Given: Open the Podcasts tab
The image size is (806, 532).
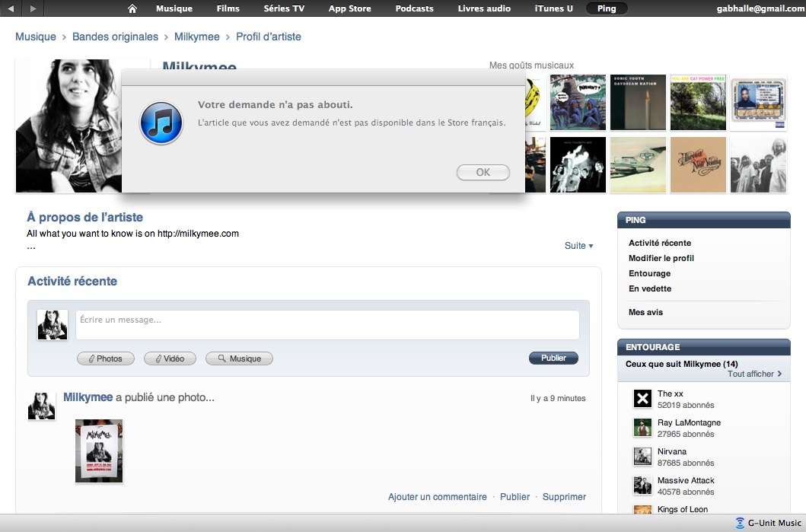Looking at the screenshot, I should coord(414,8).
